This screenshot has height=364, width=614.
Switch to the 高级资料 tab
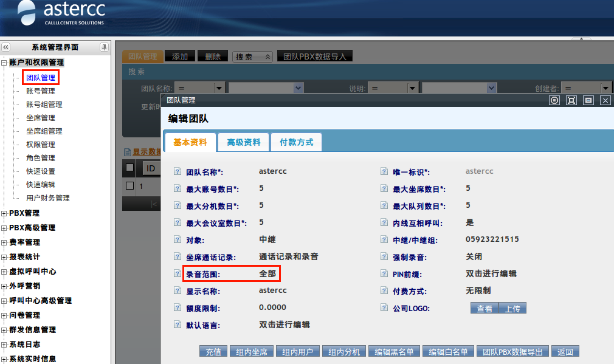click(x=243, y=142)
